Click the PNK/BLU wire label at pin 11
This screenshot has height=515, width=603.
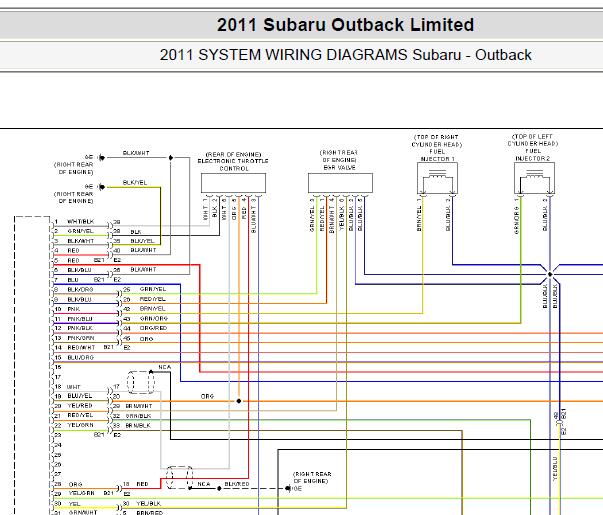click(x=80, y=318)
